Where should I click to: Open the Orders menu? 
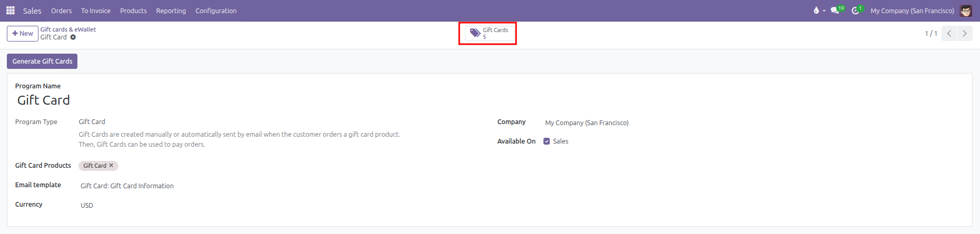coord(61,11)
